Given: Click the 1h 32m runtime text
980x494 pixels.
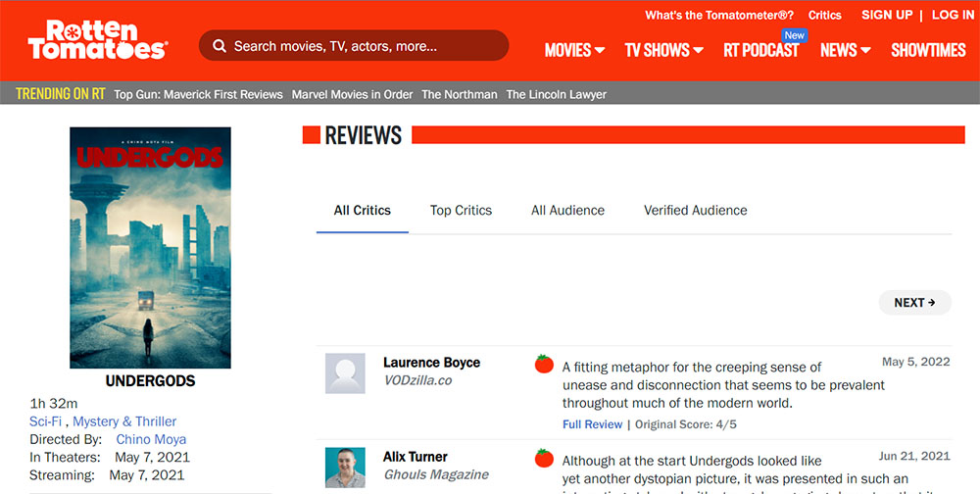Looking at the screenshot, I should [54, 403].
